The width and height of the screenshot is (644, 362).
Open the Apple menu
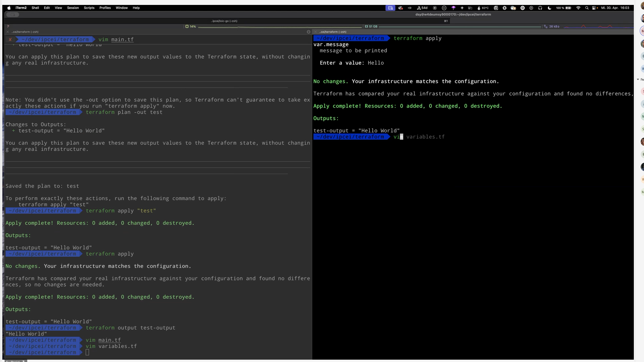(x=9, y=8)
